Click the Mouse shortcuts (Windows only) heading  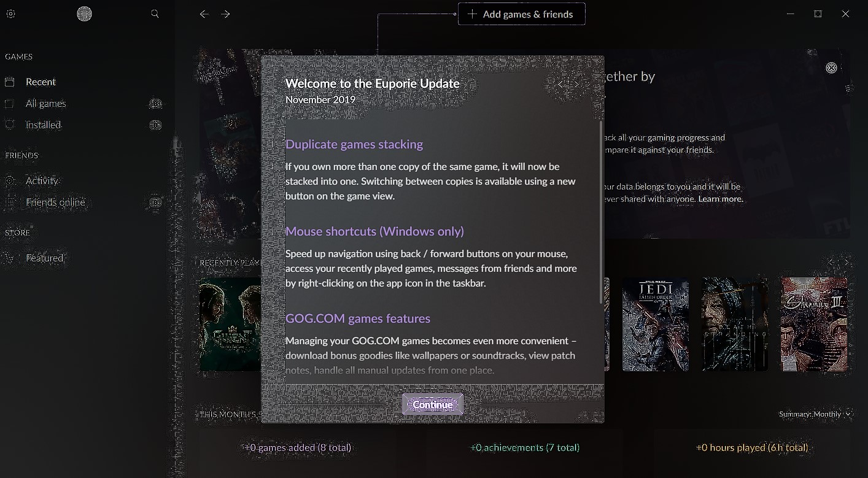(374, 231)
